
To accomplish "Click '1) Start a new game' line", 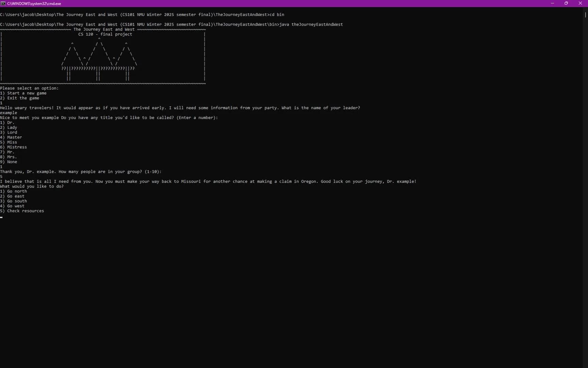I will pos(23,93).
